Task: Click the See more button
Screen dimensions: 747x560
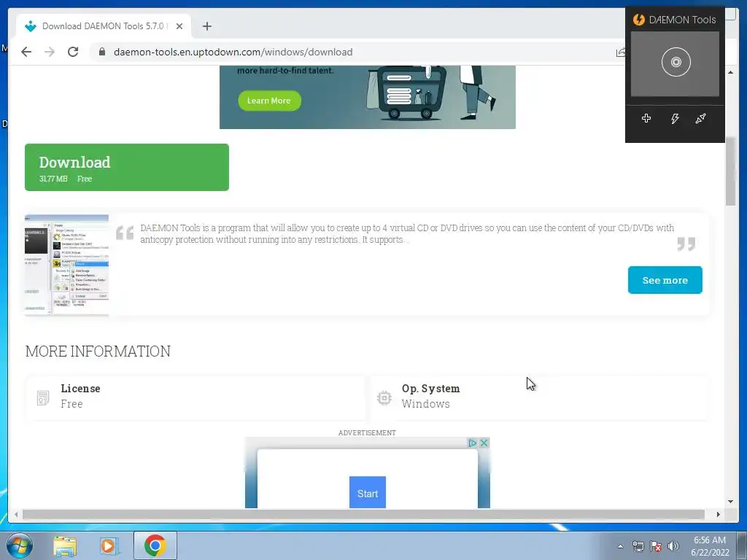Action: 665,280
